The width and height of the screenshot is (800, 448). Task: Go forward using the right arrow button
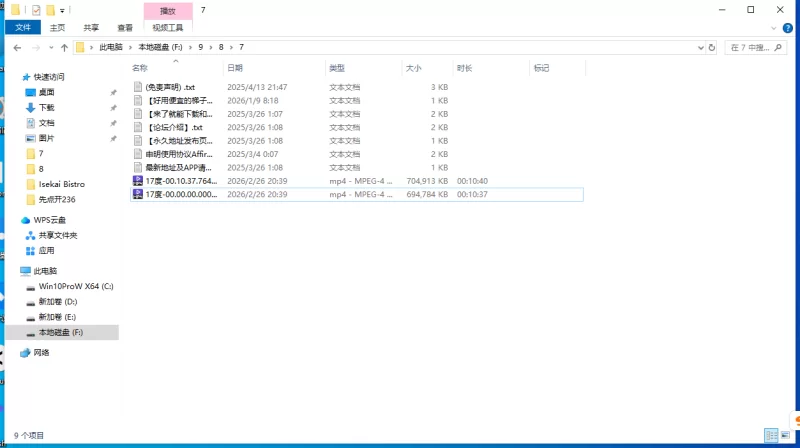pos(36,47)
